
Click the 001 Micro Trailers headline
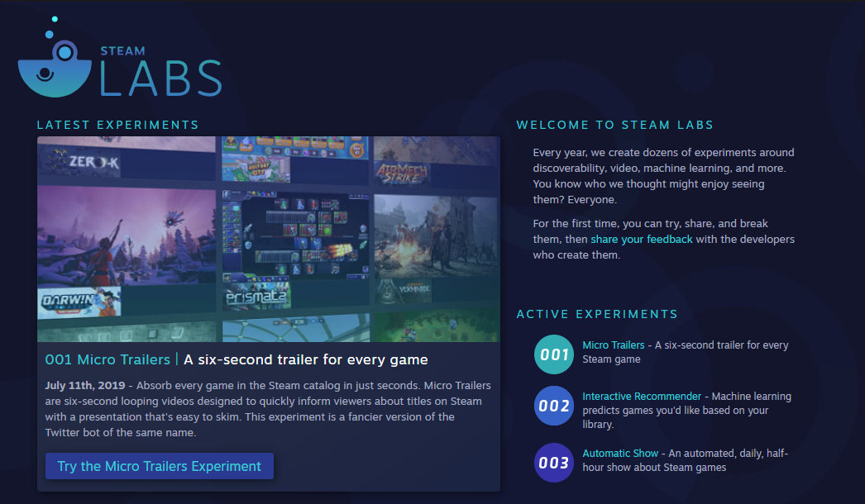pos(108,359)
